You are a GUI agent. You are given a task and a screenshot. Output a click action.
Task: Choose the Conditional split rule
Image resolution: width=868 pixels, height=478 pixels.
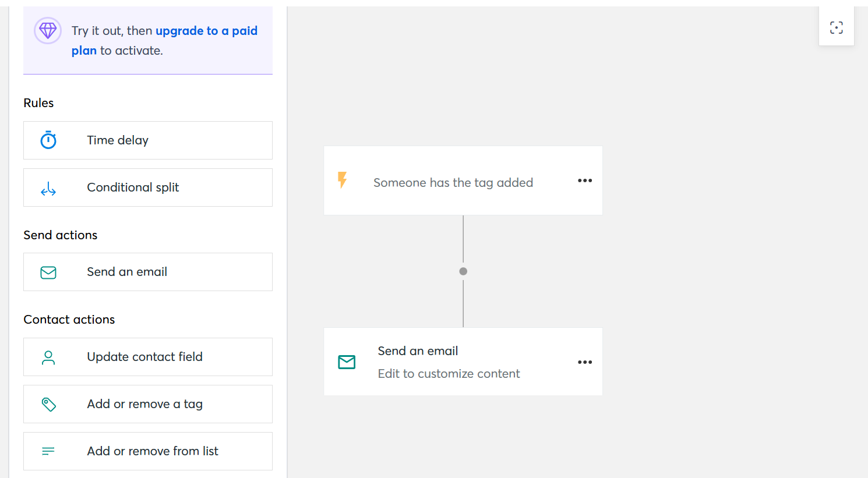click(x=133, y=187)
